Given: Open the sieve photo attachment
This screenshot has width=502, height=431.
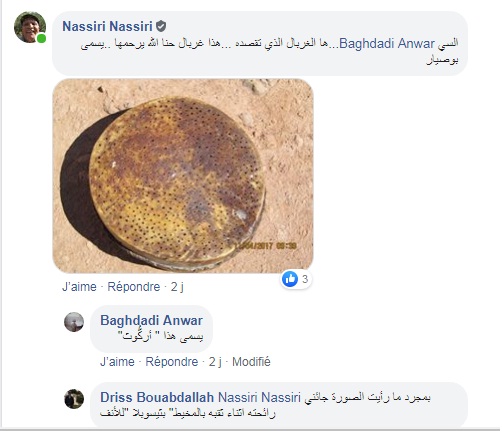Looking at the screenshot, I should click(x=183, y=176).
